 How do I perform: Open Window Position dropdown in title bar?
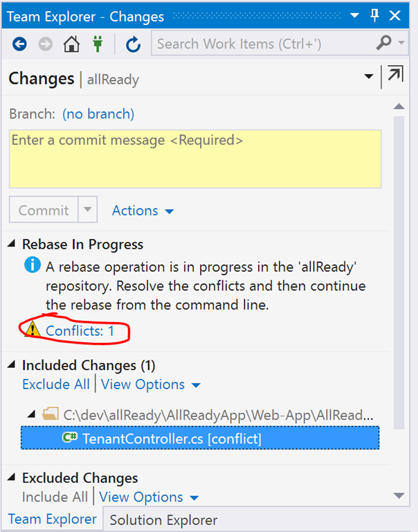pyautogui.click(x=354, y=15)
